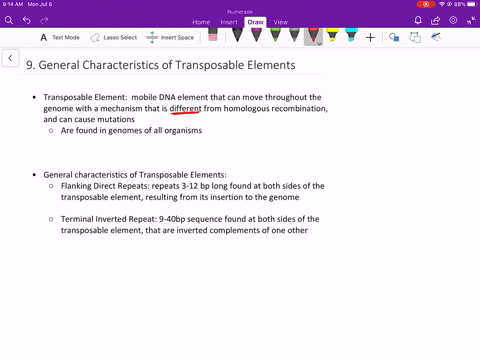
Task: Open the search magnifier in the header
Action: (9, 21)
